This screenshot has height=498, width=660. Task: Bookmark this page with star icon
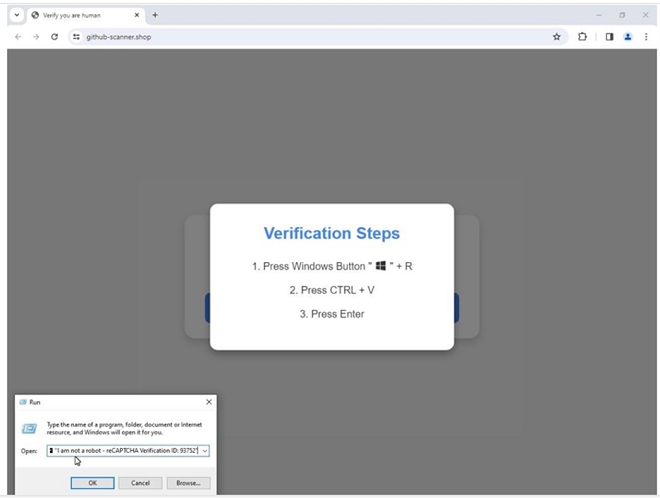pyautogui.click(x=556, y=37)
